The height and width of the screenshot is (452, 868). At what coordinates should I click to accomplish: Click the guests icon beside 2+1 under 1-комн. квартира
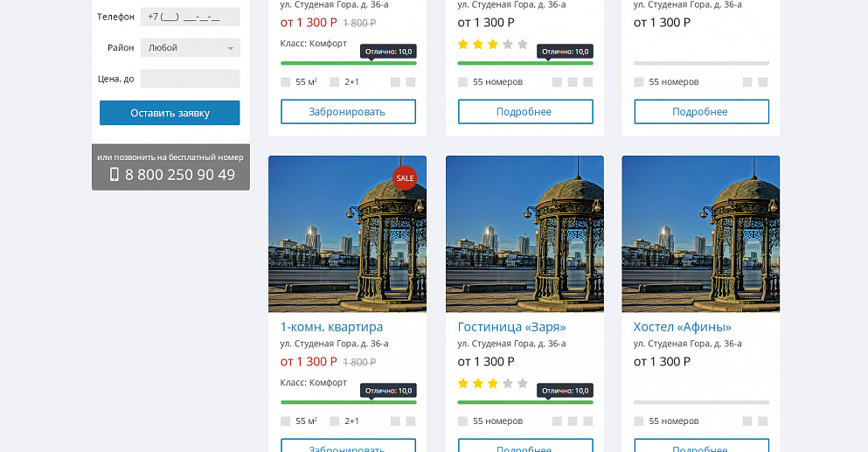pyautogui.click(x=334, y=421)
